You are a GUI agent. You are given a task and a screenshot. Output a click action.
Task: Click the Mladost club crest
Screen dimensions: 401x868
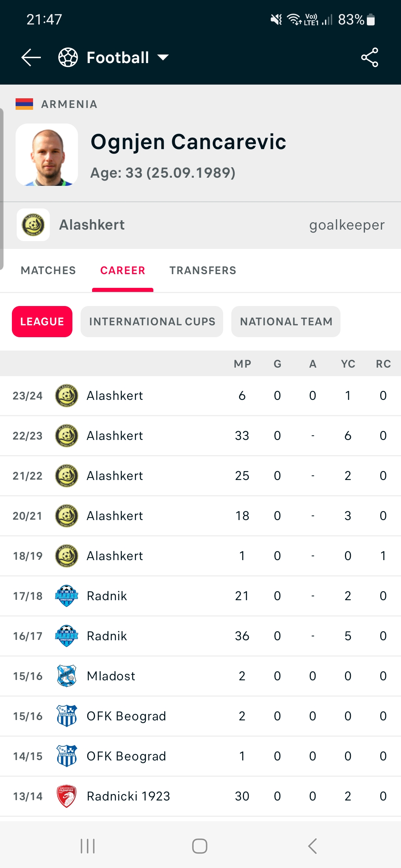pyautogui.click(x=66, y=676)
